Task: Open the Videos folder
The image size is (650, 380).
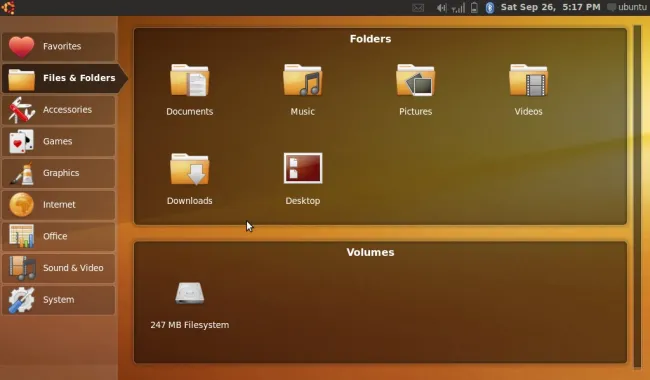Action: (529, 80)
